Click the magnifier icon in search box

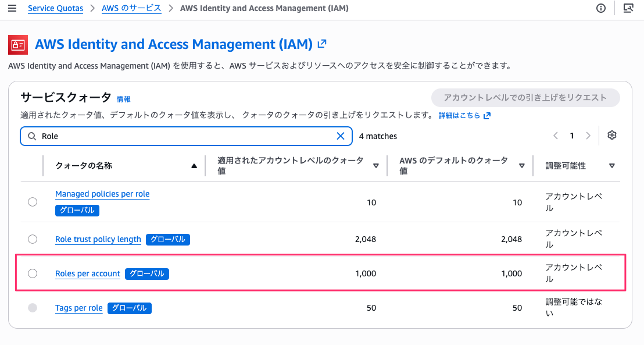click(x=32, y=136)
